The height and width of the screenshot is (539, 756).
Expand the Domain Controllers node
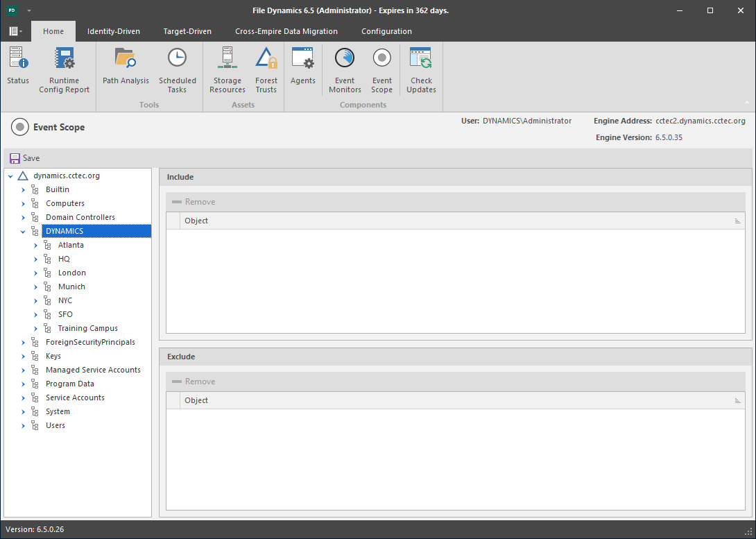[23, 218]
